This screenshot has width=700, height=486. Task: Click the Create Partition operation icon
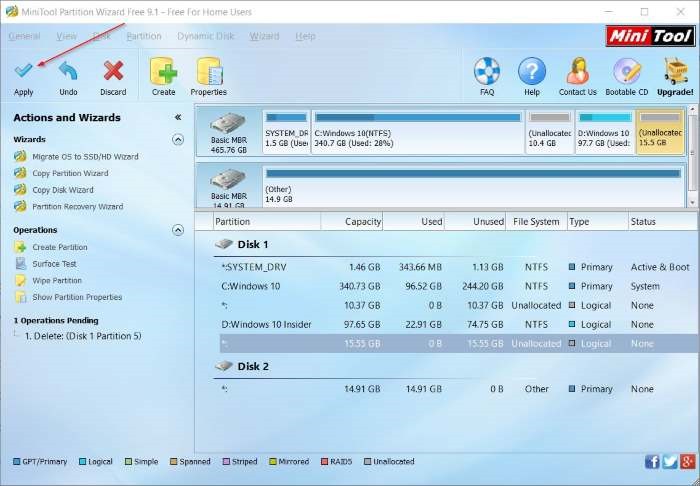pyautogui.click(x=20, y=247)
